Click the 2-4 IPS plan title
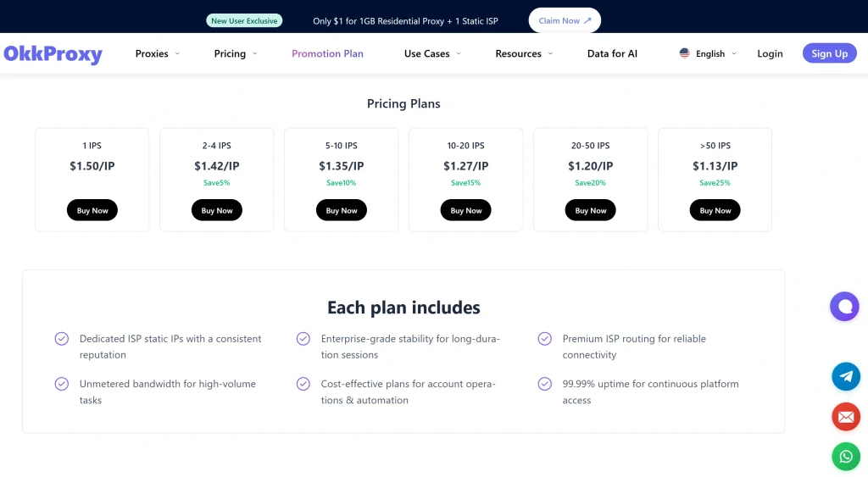 [216, 146]
